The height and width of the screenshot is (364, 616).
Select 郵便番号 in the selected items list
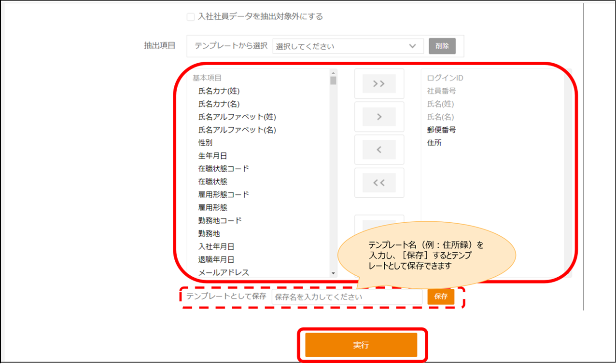tap(441, 130)
